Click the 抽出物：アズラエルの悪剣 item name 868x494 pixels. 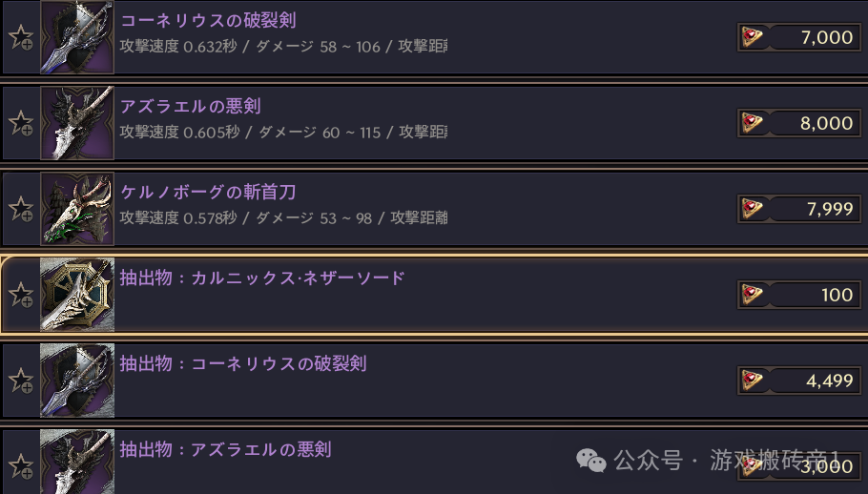pyautogui.click(x=226, y=448)
